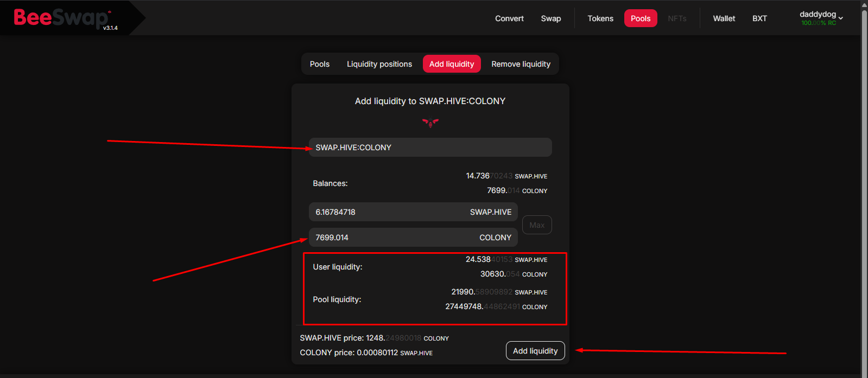Click the SWAP.HIVE:COLONY pool selector field
Screen dimensions: 868x378
pos(430,148)
